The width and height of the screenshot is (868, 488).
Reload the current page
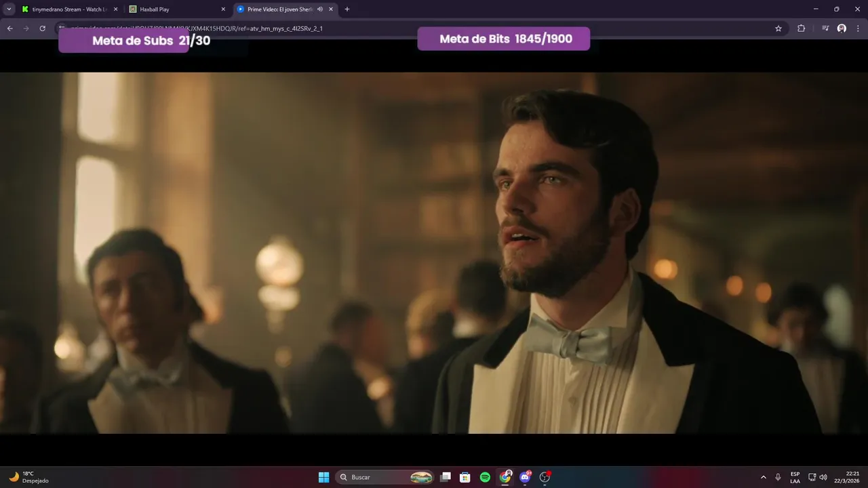pyautogui.click(x=42, y=28)
